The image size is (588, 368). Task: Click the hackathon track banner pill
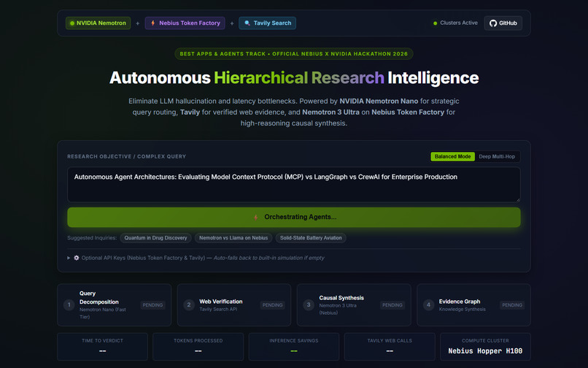pos(293,54)
